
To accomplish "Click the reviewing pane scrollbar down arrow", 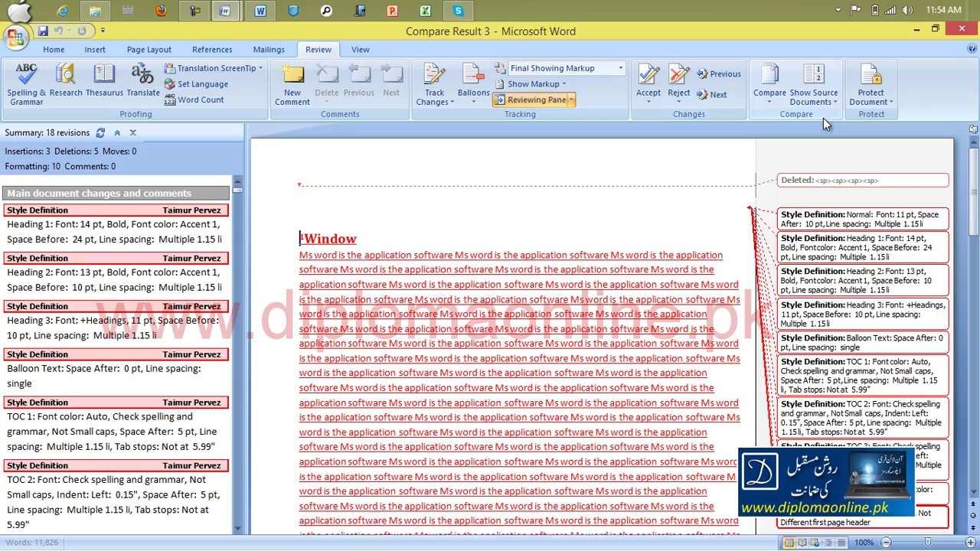I will coord(237,528).
